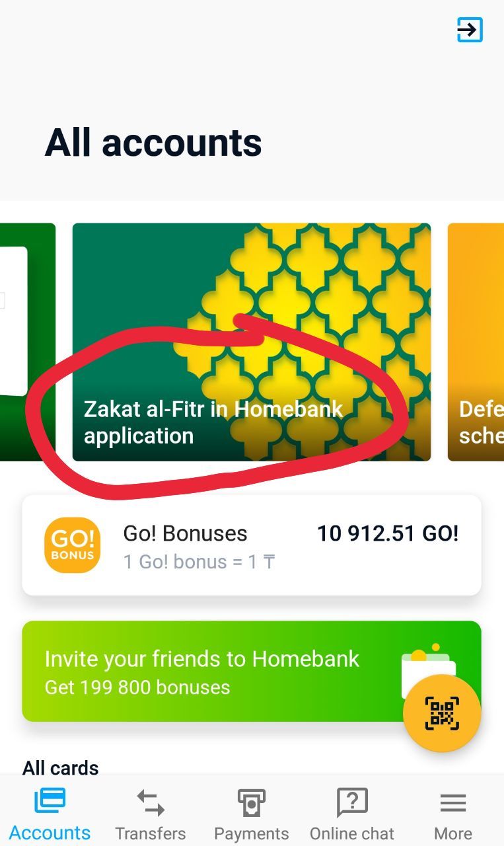
Task: Switch to the Transfers tab
Action: [151, 814]
